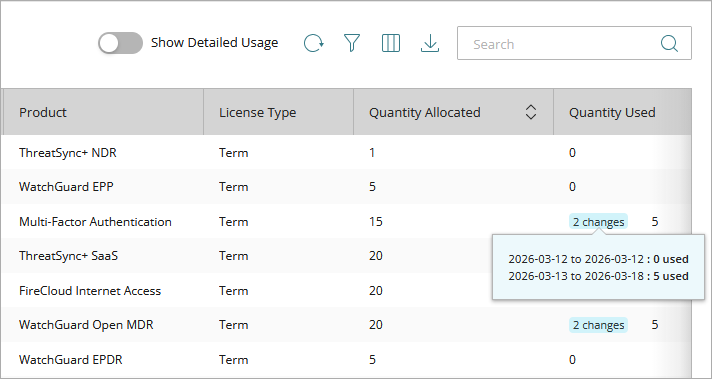Click allocated quantity 5 for WatchGuard EPP
Viewport: 712px width, 379px height.
click(372, 187)
